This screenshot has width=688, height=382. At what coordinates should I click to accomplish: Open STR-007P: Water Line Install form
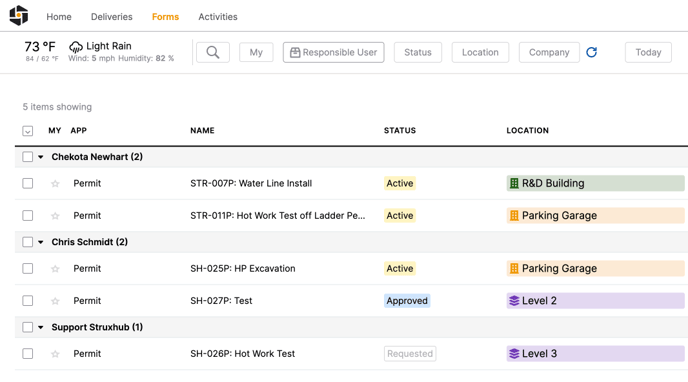(x=251, y=183)
